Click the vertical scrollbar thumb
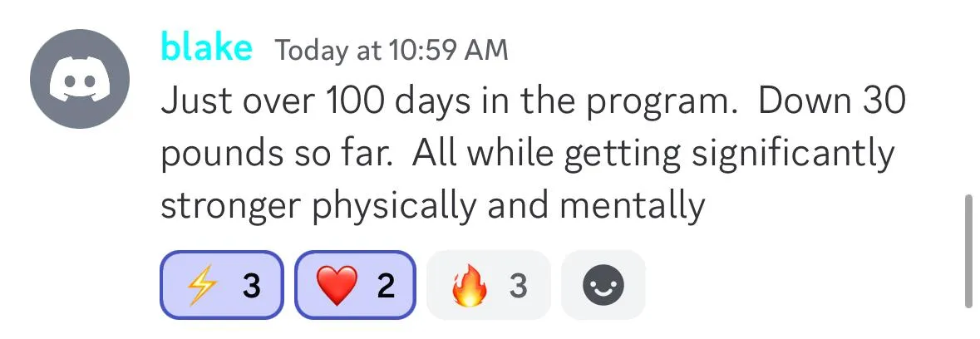 click(x=969, y=251)
